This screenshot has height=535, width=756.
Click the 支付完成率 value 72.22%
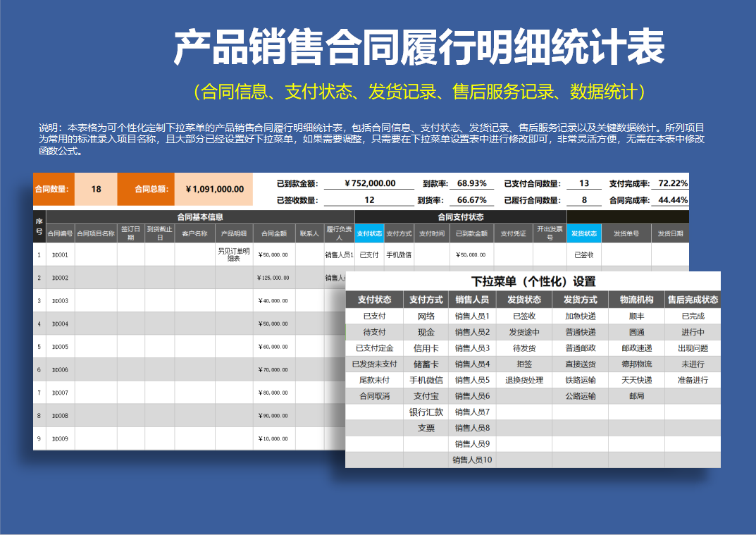(673, 183)
